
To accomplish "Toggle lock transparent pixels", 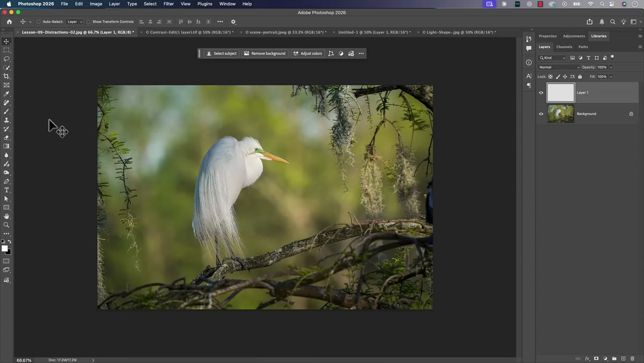I will click(x=550, y=77).
